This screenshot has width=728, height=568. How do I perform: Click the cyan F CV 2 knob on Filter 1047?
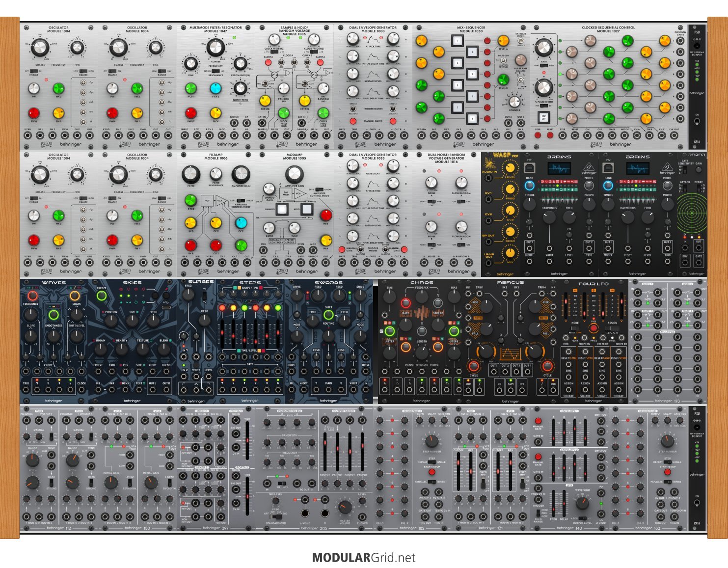tap(216, 88)
